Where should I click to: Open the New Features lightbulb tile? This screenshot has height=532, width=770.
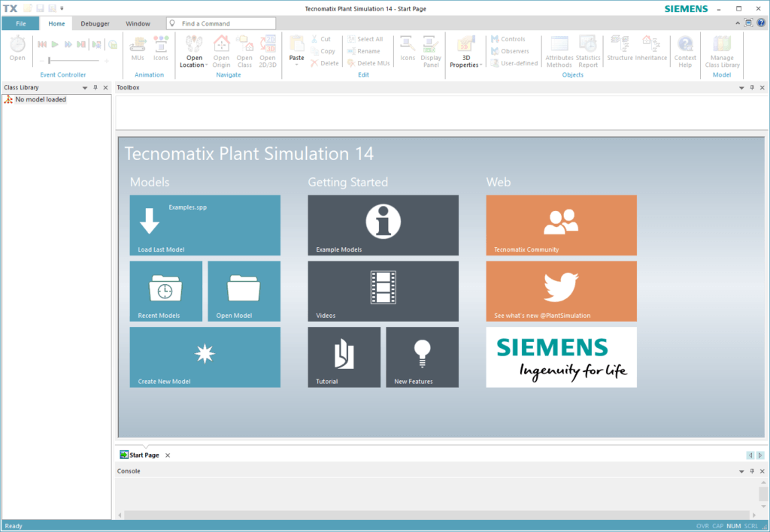[x=422, y=357]
